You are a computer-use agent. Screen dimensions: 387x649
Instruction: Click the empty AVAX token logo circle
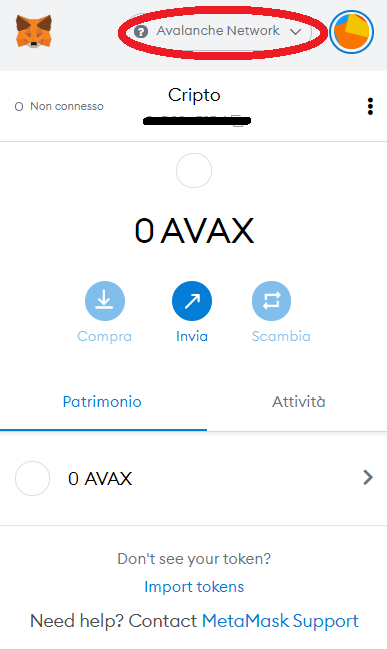pyautogui.click(x=194, y=171)
